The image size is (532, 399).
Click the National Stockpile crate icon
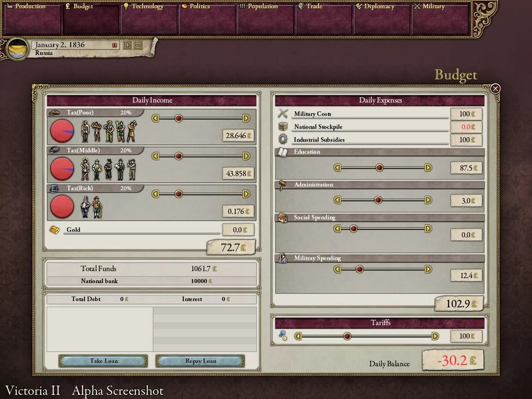coord(283,127)
